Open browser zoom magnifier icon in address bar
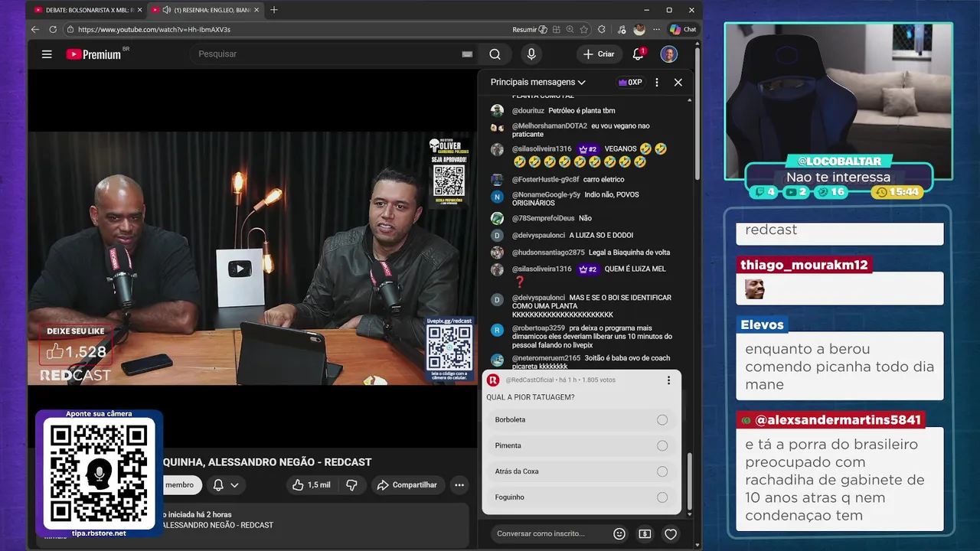Image resolution: width=980 pixels, height=551 pixels. tap(570, 29)
